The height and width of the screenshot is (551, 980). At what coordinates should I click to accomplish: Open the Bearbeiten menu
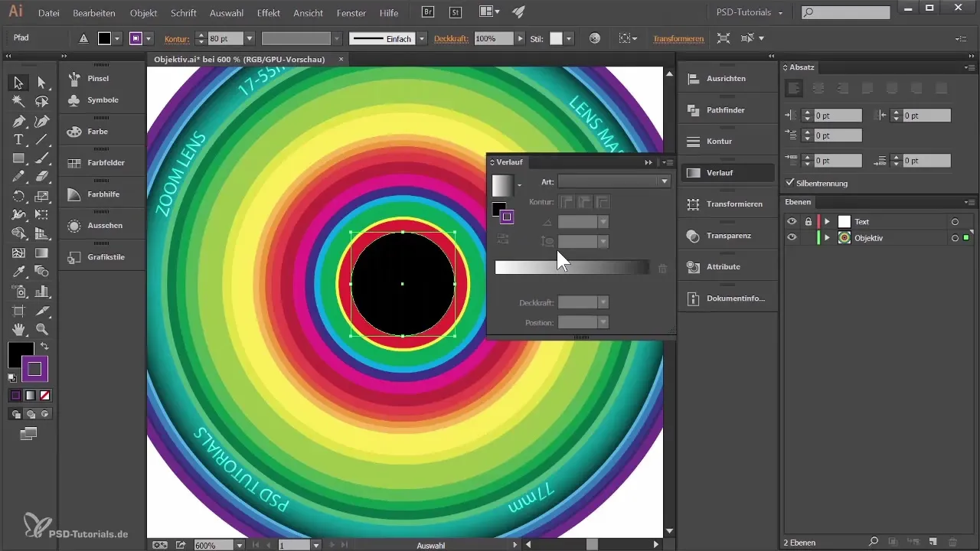click(94, 13)
